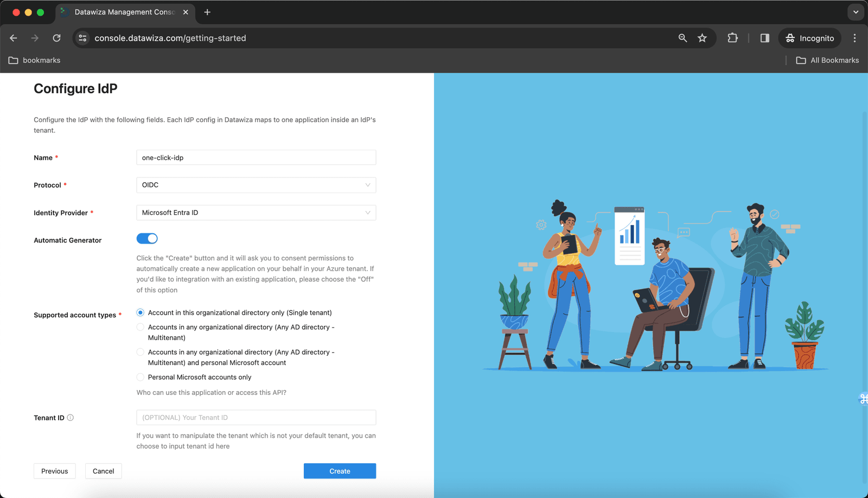The image size is (868, 498).
Task: Select Single tenant account type
Action: (x=141, y=312)
